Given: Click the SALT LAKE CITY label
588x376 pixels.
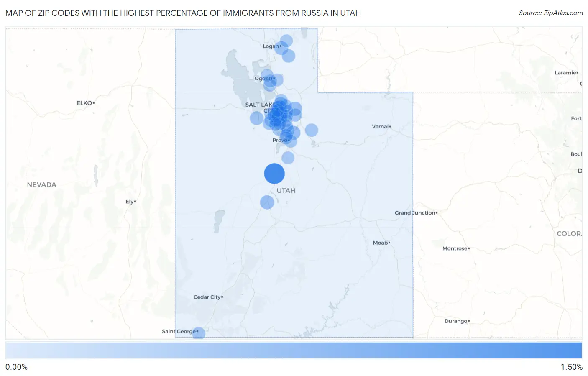Looking at the screenshot, I should tap(260, 107).
